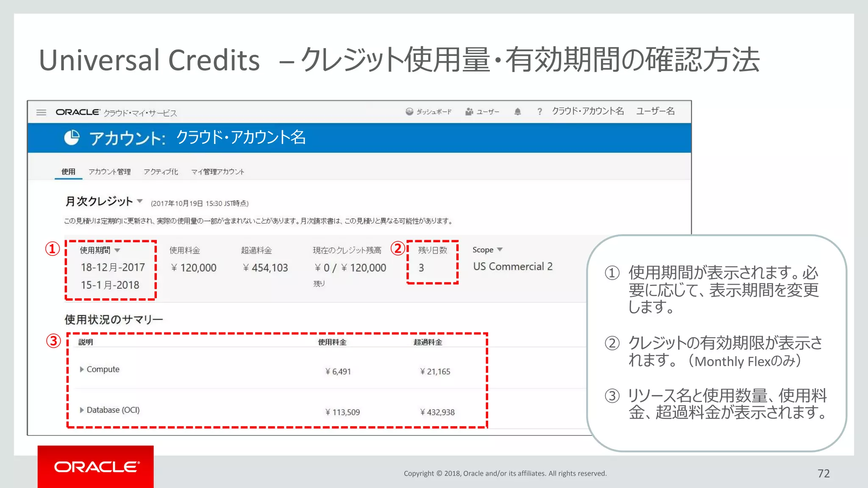
Task: Open the notifications bell
Action: [x=517, y=111]
